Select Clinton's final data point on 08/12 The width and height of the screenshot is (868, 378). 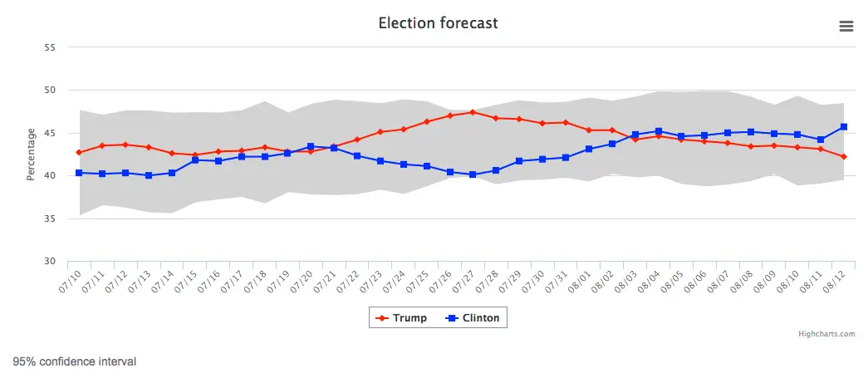click(844, 127)
